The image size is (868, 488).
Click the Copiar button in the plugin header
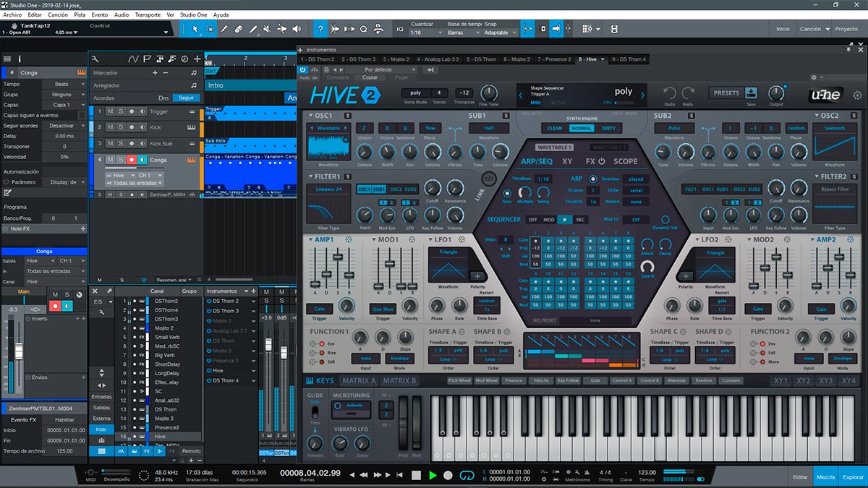(370, 77)
